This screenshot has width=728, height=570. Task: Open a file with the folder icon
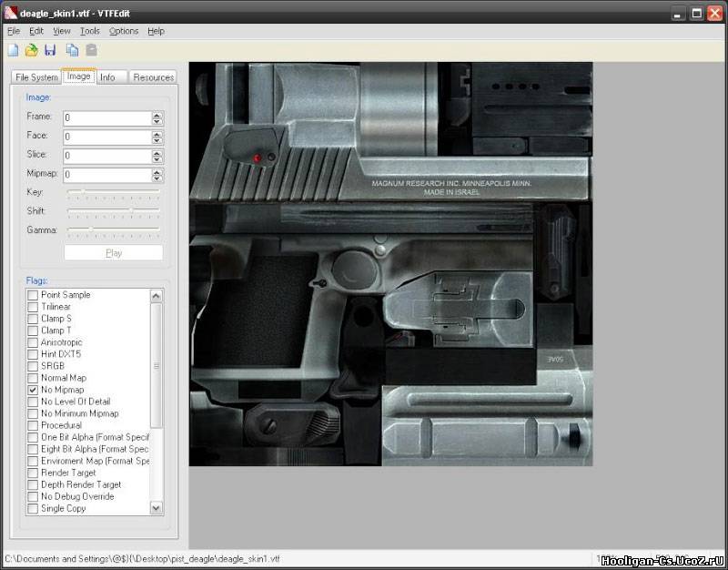(x=32, y=50)
